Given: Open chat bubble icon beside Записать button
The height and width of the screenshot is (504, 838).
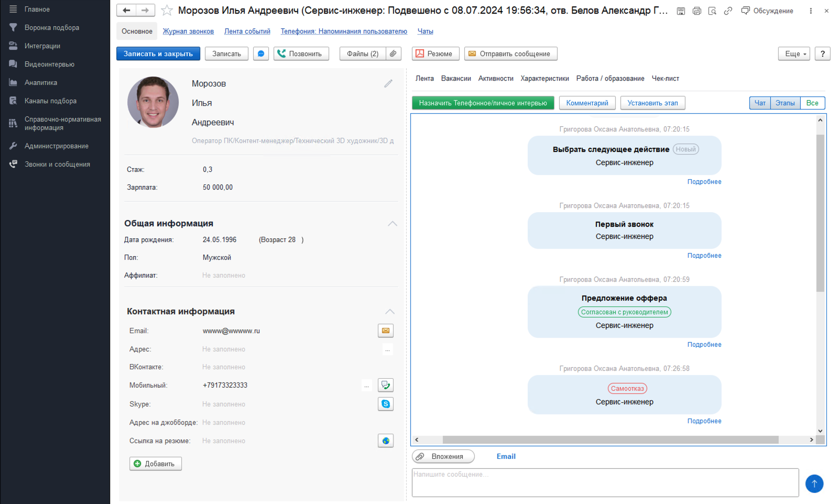Looking at the screenshot, I should [x=261, y=53].
